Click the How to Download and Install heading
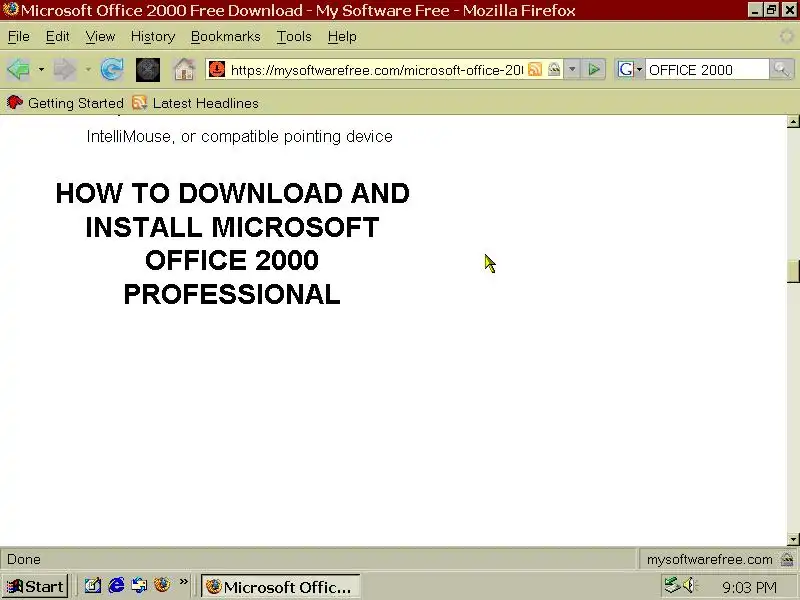 (x=232, y=243)
